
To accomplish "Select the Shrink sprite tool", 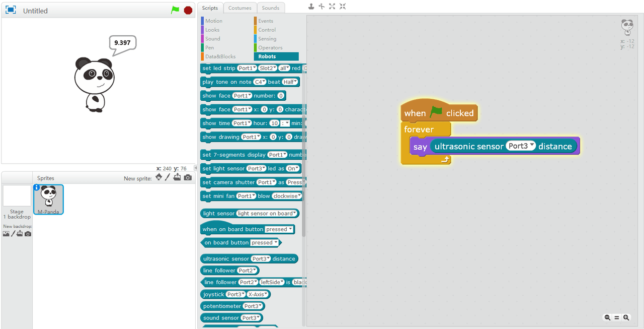I will click(343, 7).
